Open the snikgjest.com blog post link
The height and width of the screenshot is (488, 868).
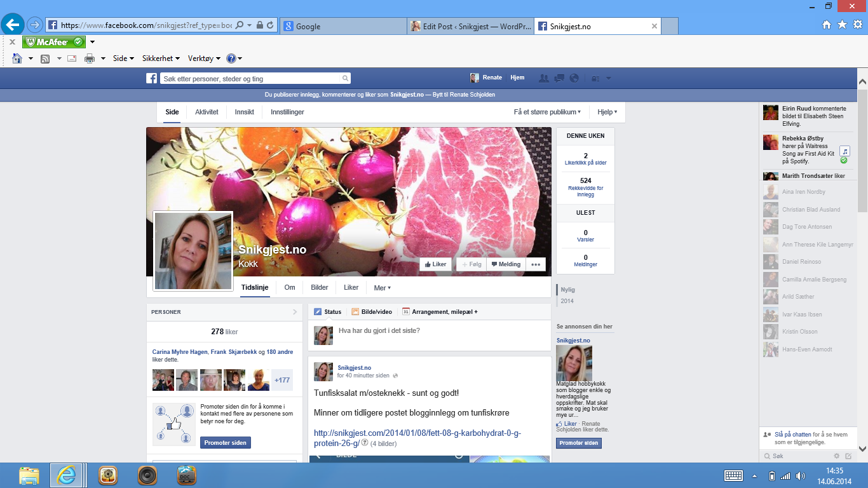(x=417, y=438)
